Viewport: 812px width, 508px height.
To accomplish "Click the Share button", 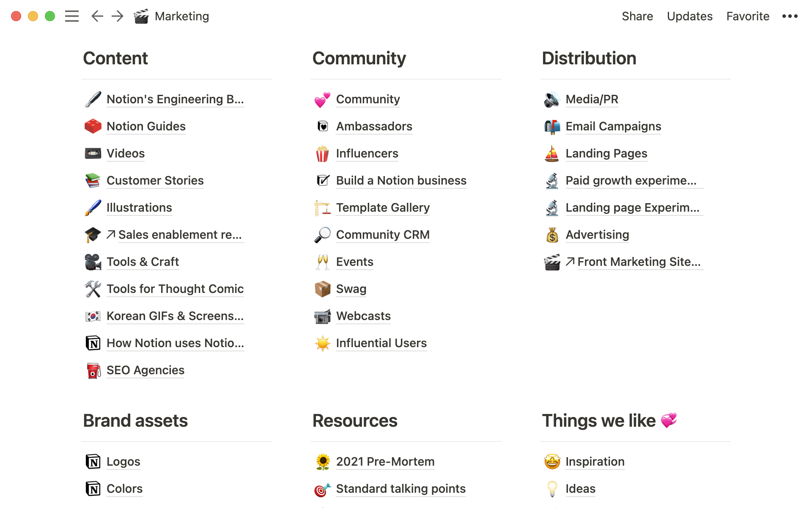I will [x=637, y=16].
